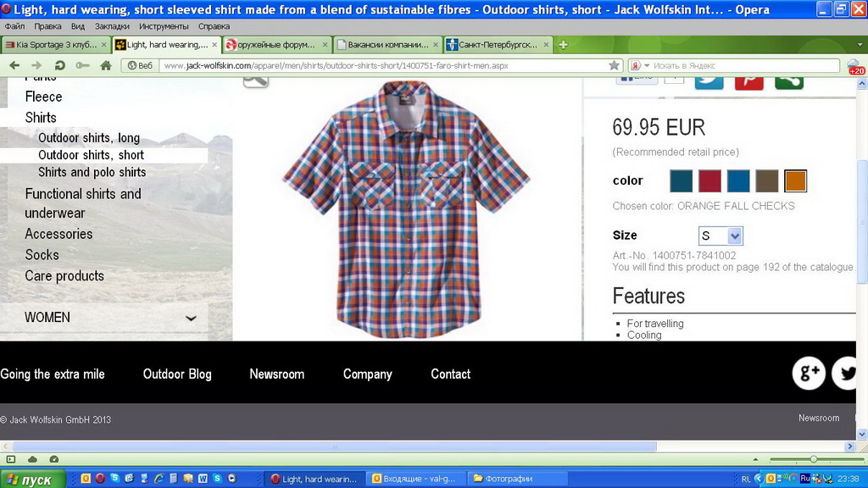Pick the brown color swatch
868x488 pixels.
(x=766, y=180)
